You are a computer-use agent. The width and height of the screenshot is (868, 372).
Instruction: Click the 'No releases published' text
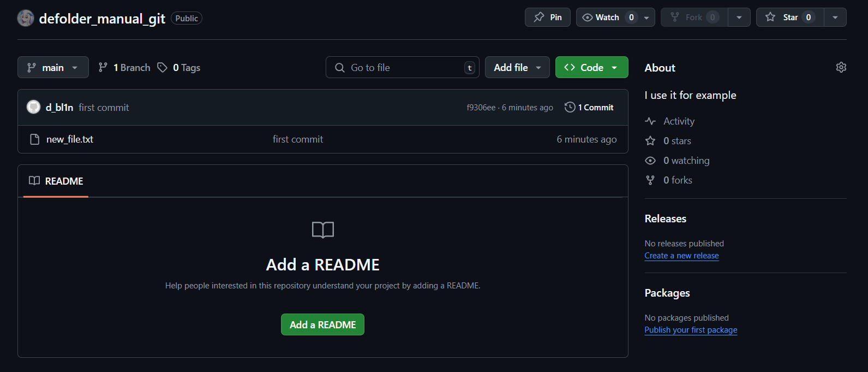coord(684,244)
